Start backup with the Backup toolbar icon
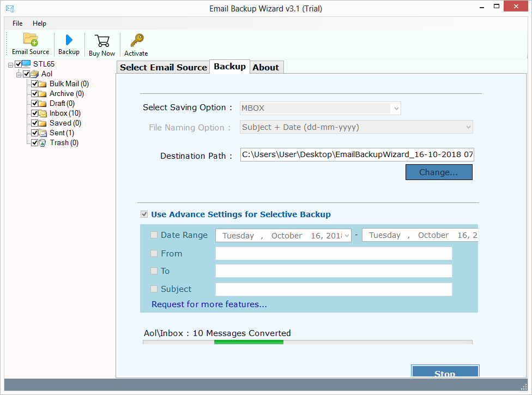 pos(69,40)
